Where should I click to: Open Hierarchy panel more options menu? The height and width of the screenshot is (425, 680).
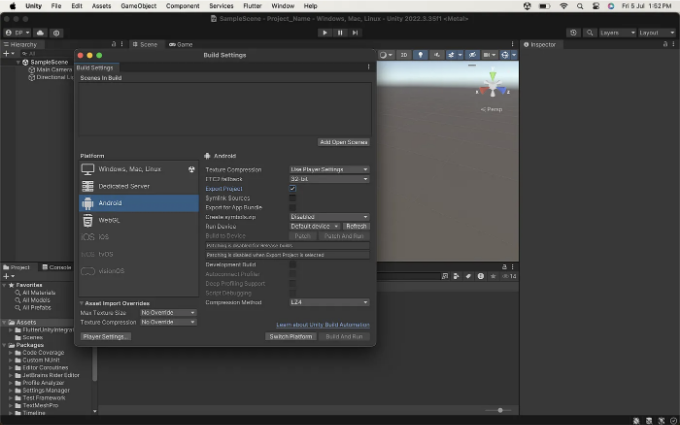(x=122, y=44)
